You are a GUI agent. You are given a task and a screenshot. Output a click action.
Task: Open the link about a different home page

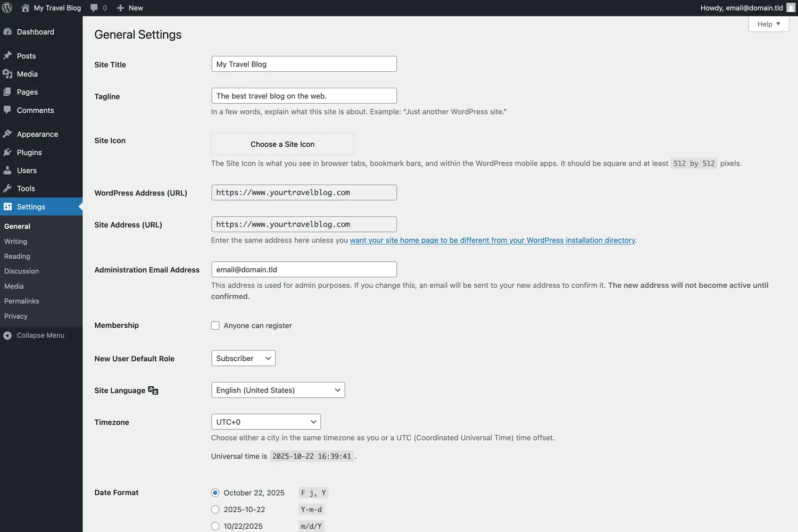coord(493,240)
